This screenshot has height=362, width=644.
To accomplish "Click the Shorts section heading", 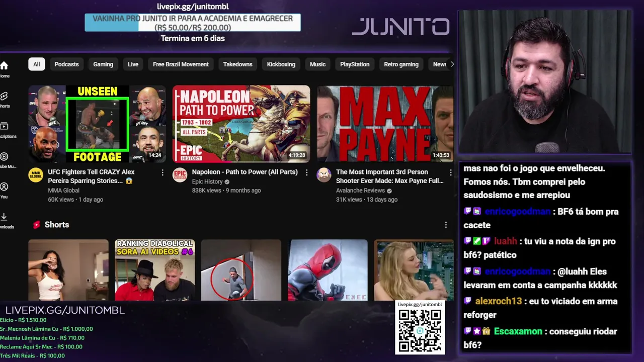I will (57, 225).
